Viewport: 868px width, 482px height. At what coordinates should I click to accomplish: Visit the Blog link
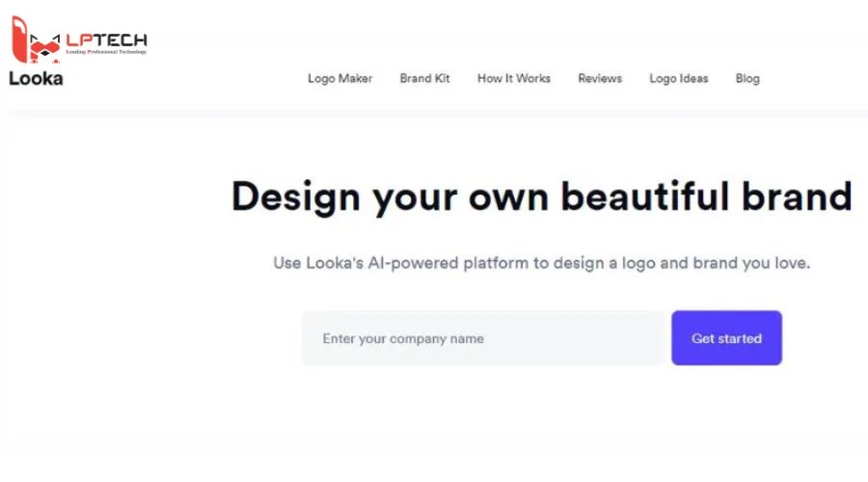pyautogui.click(x=747, y=79)
